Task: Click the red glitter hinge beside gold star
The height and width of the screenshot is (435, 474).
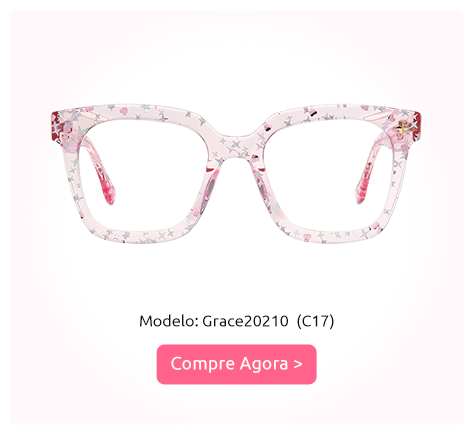Action: click(417, 128)
